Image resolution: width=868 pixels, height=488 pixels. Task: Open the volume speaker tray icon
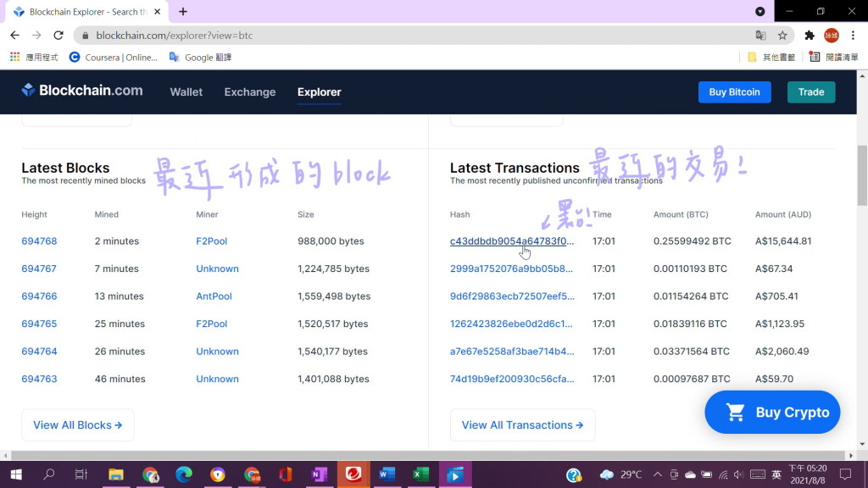click(738, 474)
